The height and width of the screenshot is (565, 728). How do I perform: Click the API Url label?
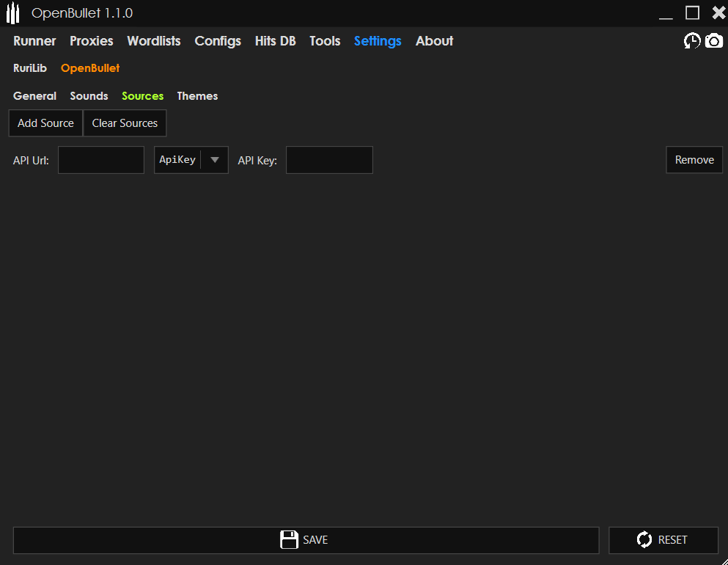(31, 160)
